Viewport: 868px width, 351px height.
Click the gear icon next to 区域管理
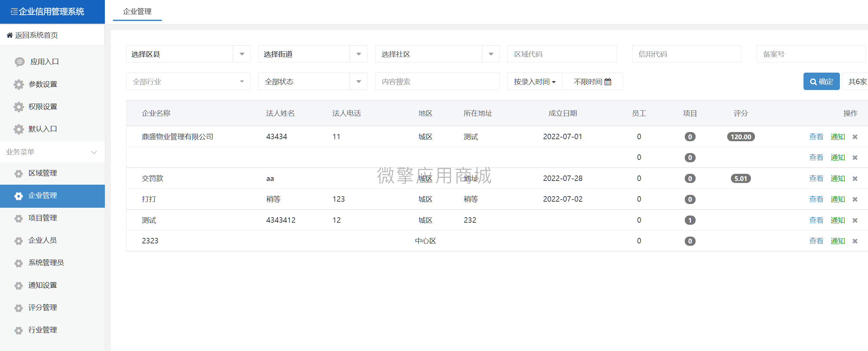point(19,173)
